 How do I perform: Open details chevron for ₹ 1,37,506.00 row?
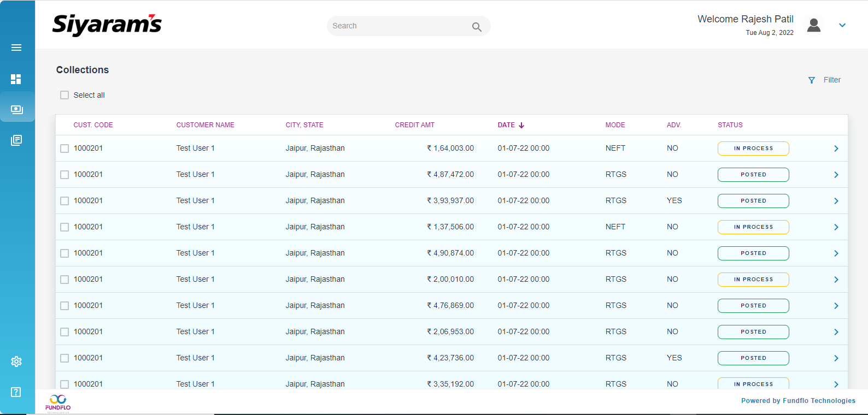[x=836, y=227]
